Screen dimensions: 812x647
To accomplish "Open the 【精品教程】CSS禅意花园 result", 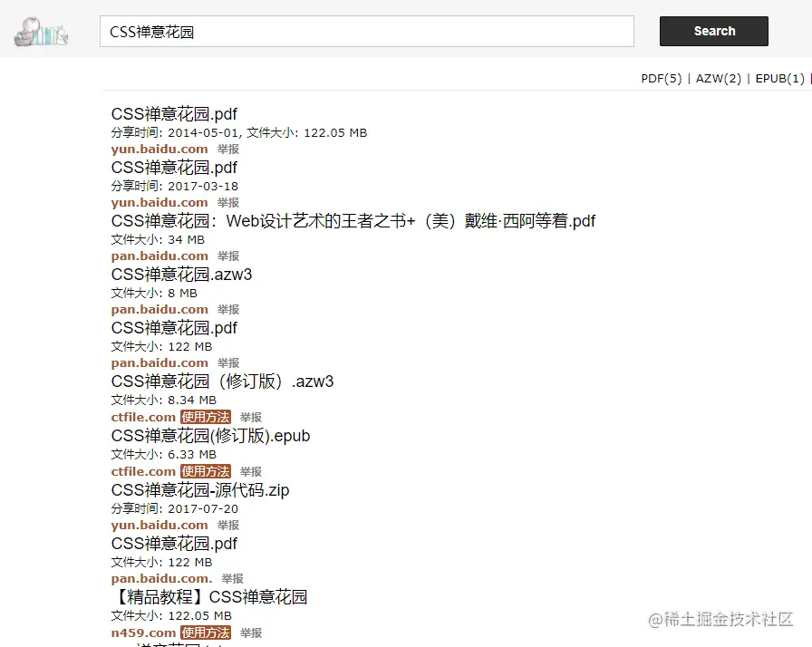I will (x=209, y=597).
